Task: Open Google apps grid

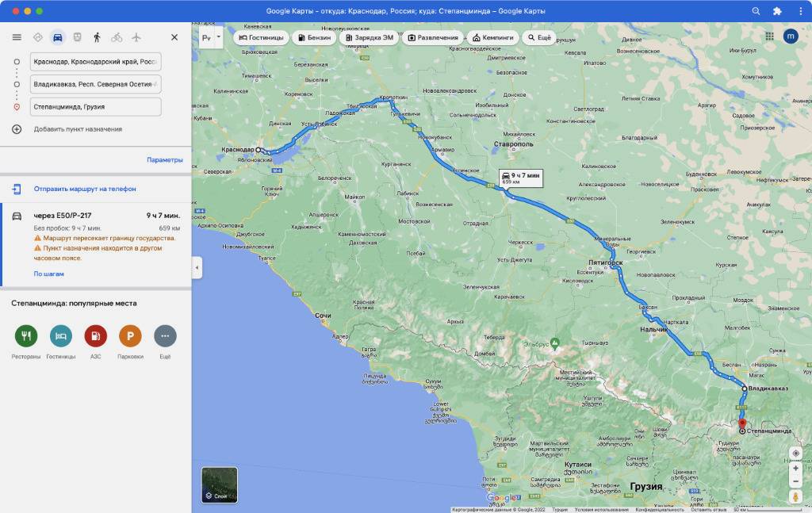Action: pyautogui.click(x=769, y=36)
